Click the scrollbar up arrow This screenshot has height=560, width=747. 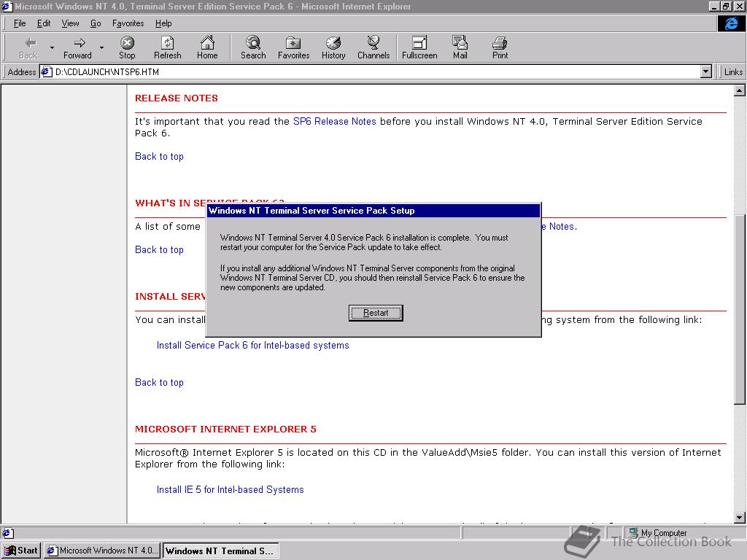tap(740, 90)
